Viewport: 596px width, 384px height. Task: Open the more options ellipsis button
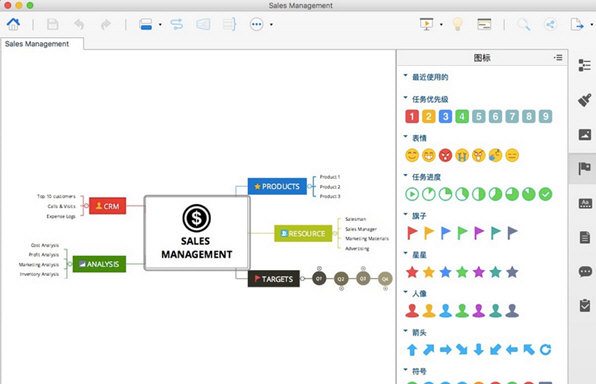tap(257, 24)
